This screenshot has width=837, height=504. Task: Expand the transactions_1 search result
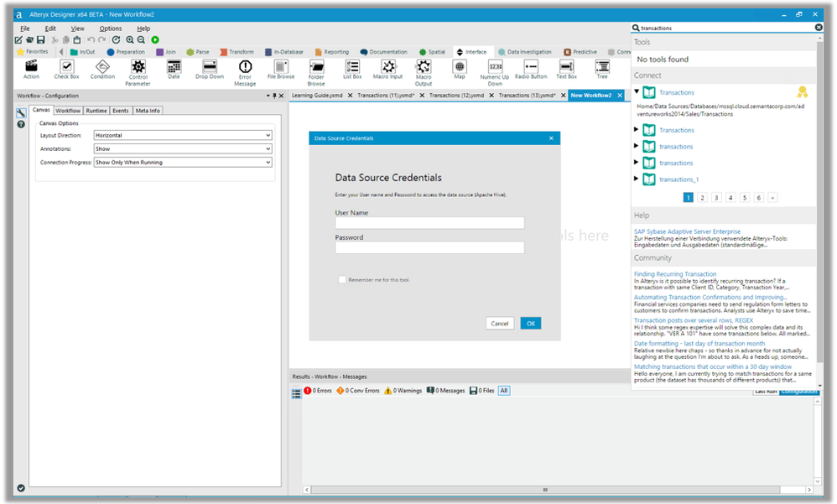(636, 179)
